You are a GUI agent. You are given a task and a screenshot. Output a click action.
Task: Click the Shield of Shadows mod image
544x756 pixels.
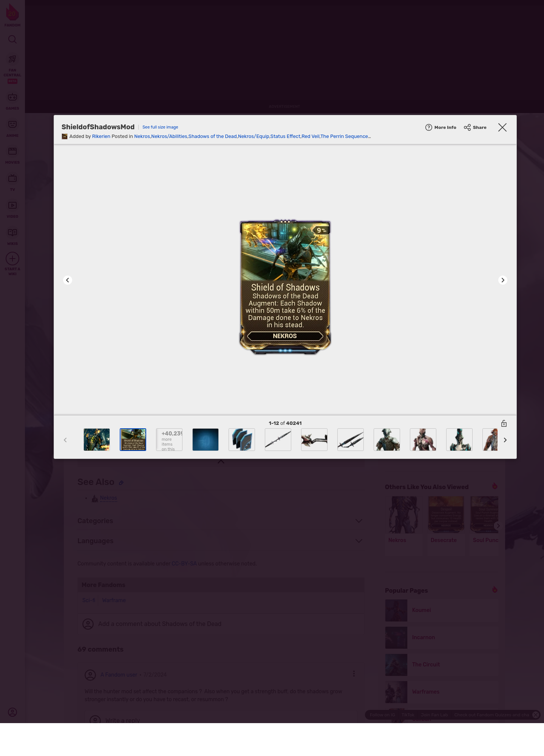pyautogui.click(x=285, y=287)
